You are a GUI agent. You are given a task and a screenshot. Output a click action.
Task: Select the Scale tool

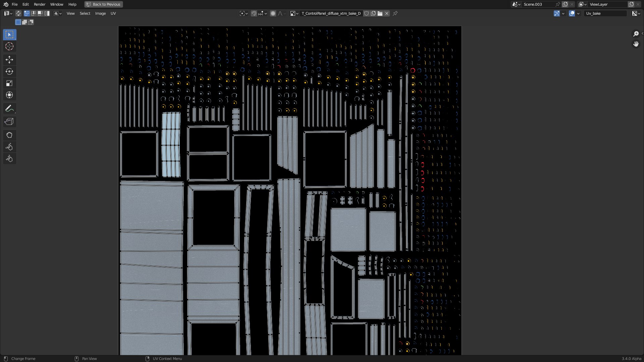tap(9, 83)
